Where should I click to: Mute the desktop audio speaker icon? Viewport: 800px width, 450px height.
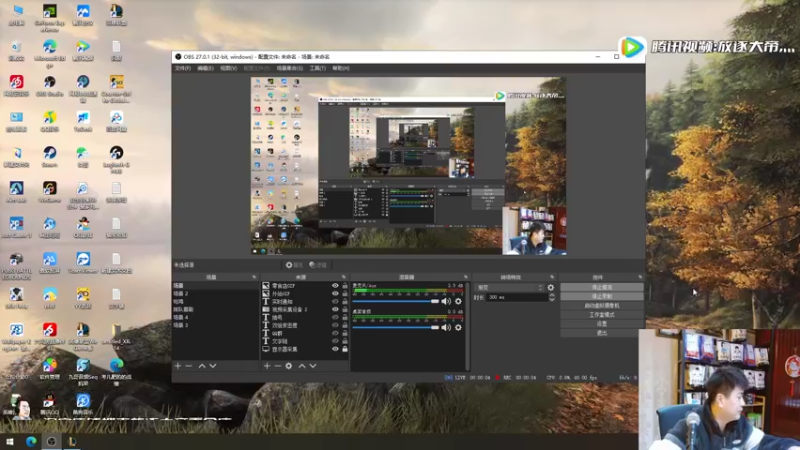point(446,327)
